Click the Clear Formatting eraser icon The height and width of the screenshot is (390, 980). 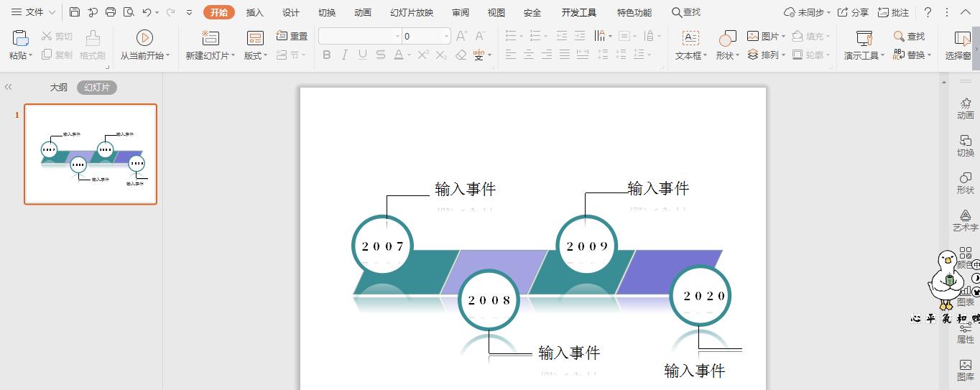[461, 55]
